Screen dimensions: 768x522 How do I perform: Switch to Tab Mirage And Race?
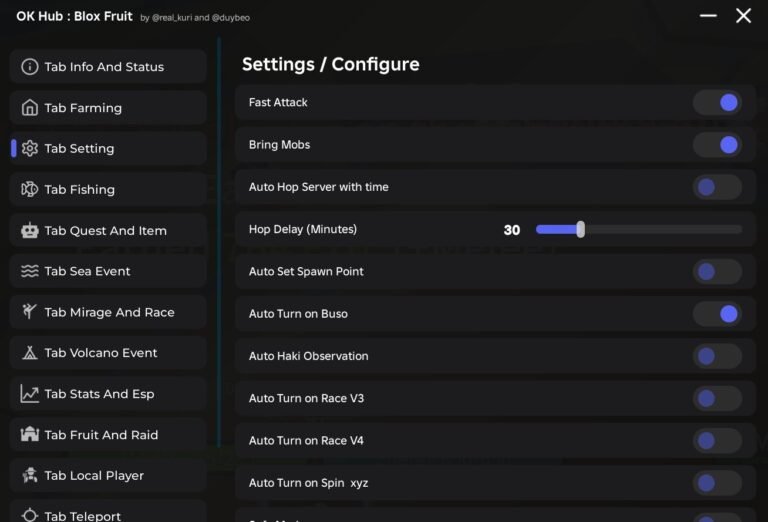[x=108, y=312]
